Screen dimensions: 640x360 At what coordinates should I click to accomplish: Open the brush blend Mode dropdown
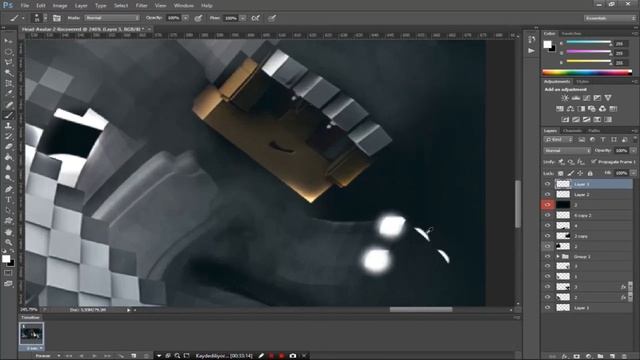pos(112,18)
